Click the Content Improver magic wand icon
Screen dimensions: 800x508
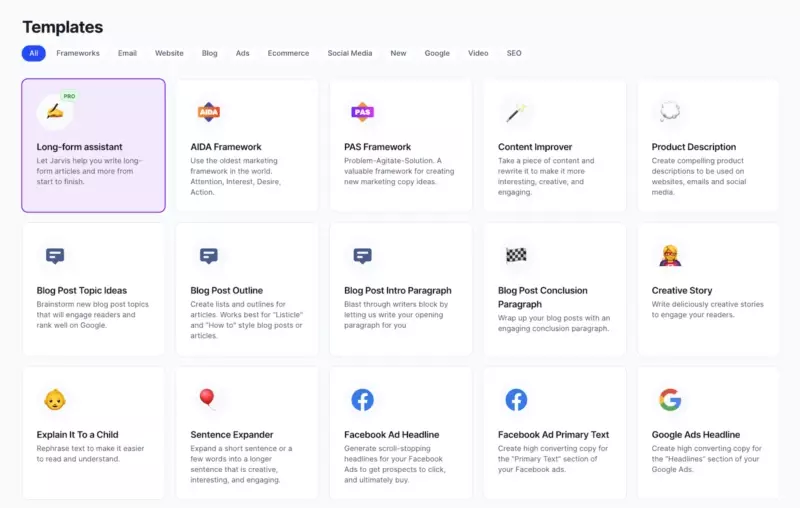pyautogui.click(x=516, y=112)
